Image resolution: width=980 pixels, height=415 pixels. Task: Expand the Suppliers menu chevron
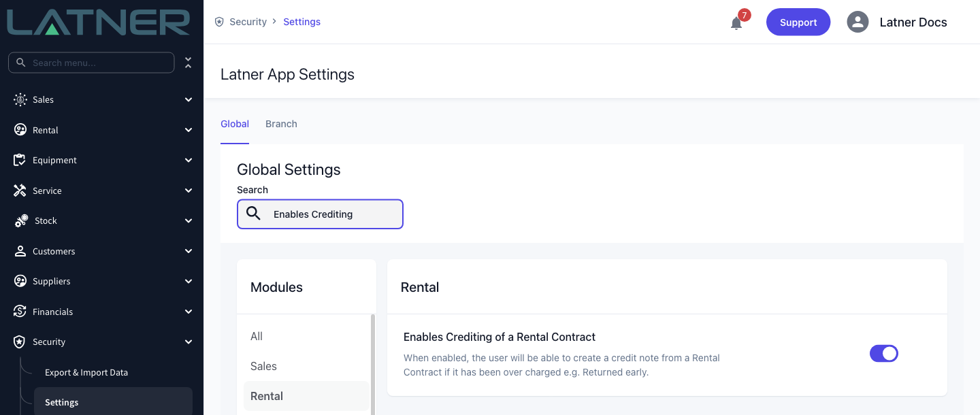pyautogui.click(x=189, y=281)
